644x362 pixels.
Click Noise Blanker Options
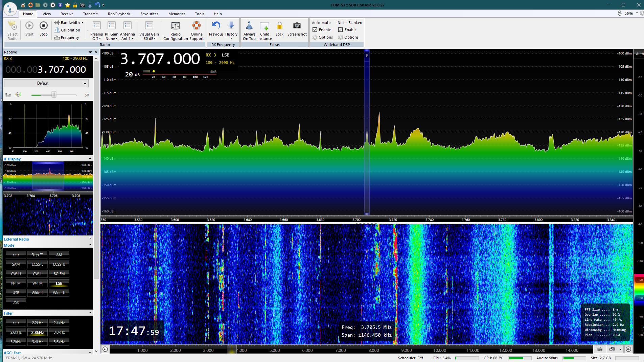pyautogui.click(x=348, y=37)
